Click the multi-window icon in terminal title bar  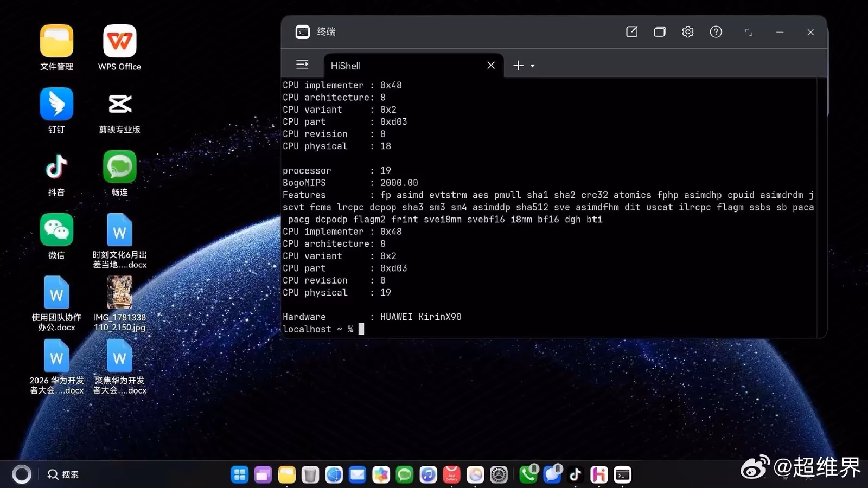click(x=660, y=32)
